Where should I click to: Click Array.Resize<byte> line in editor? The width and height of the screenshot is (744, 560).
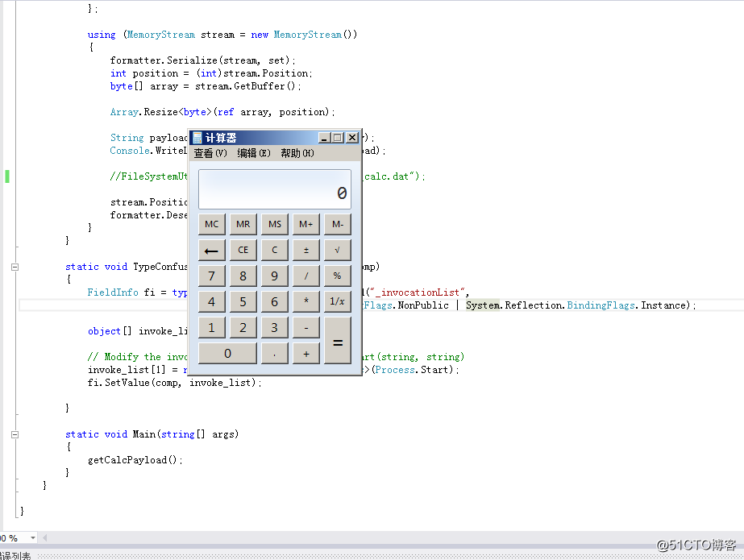[222, 112]
